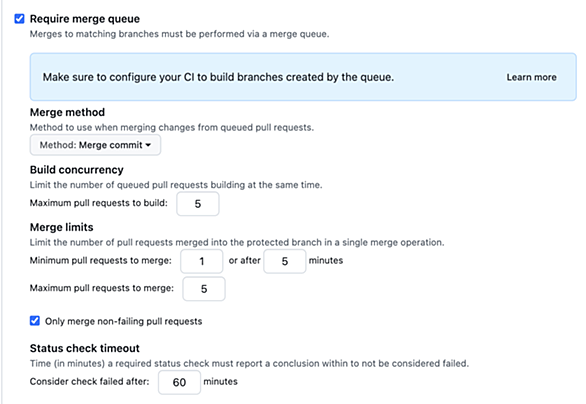Open the Learn more link
This screenshot has width=586, height=404.
pyautogui.click(x=531, y=77)
